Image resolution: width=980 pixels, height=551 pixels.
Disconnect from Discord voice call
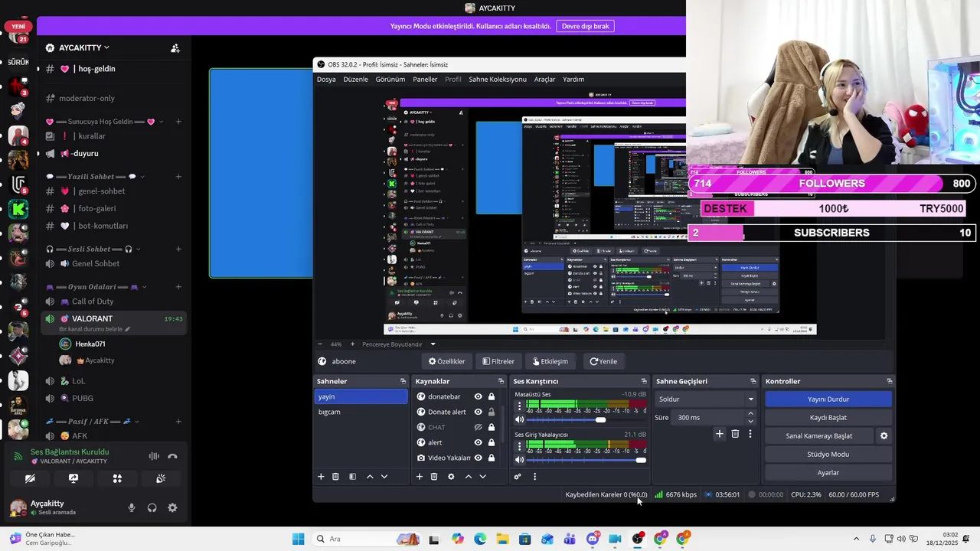click(172, 456)
